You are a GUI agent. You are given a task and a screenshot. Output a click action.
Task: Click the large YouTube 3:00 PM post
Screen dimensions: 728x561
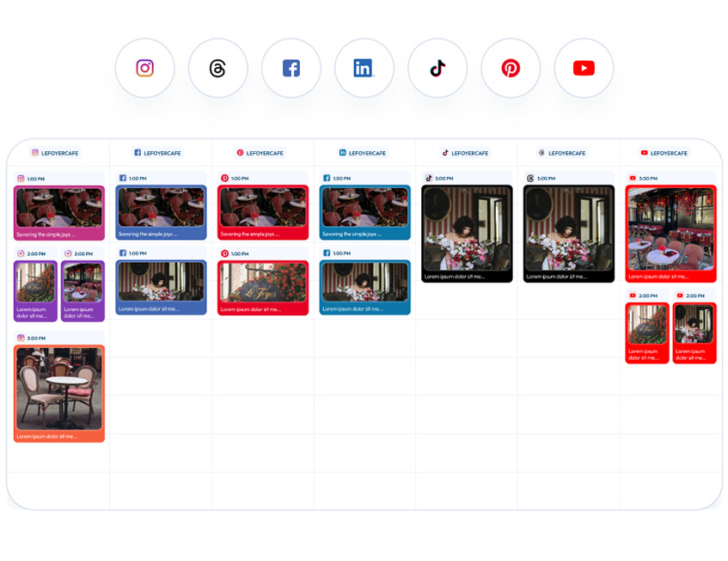[x=670, y=230]
